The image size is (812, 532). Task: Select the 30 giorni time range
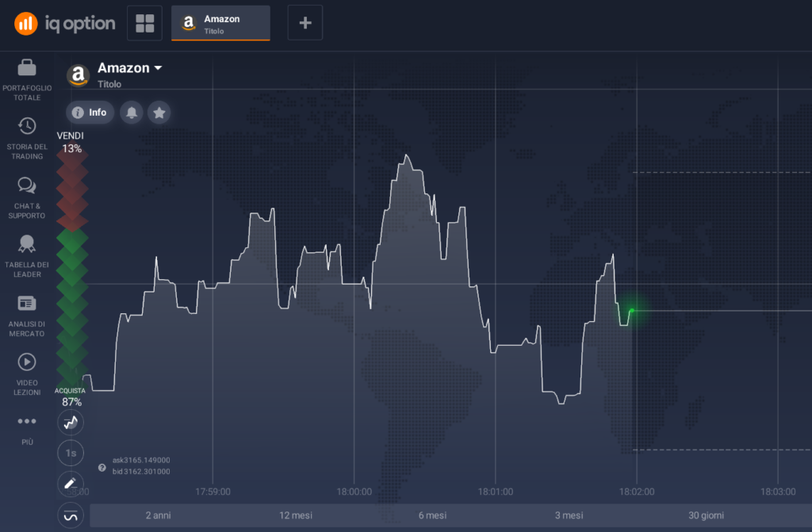tap(706, 515)
